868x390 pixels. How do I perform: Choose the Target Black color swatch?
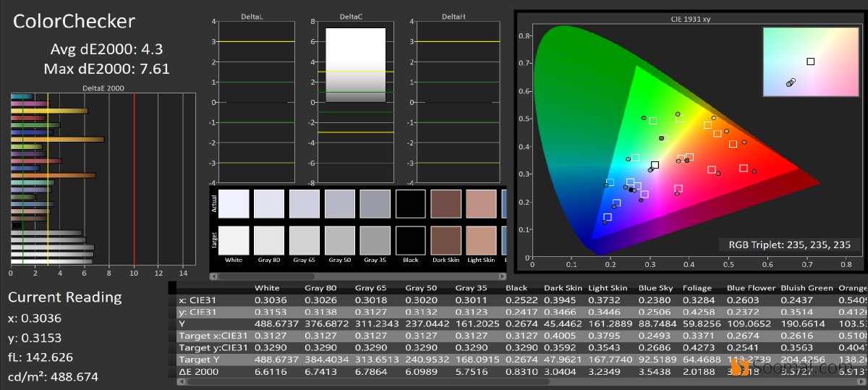pyautogui.click(x=410, y=239)
